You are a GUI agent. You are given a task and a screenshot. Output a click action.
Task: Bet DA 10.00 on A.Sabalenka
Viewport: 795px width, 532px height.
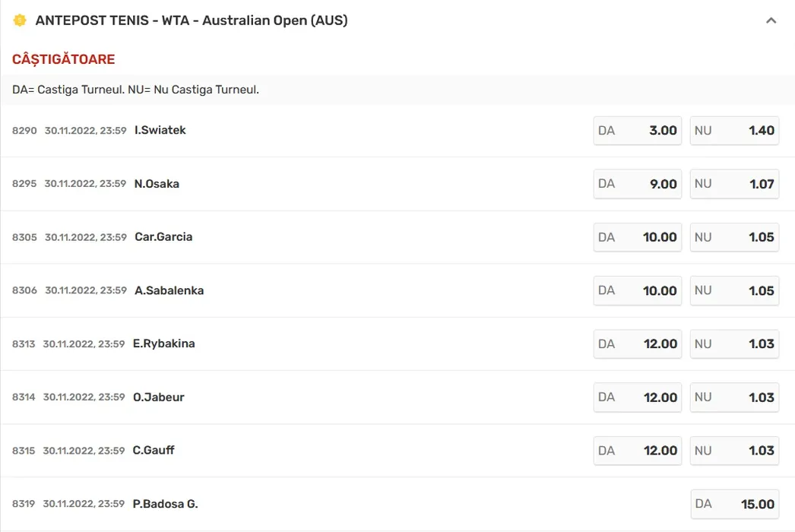[x=638, y=291]
